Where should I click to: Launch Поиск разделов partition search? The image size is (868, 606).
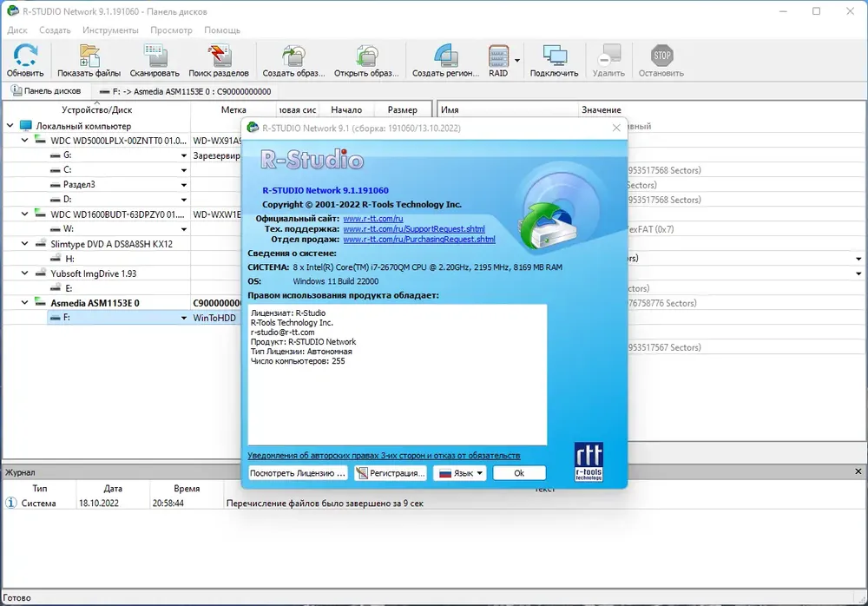pyautogui.click(x=219, y=61)
